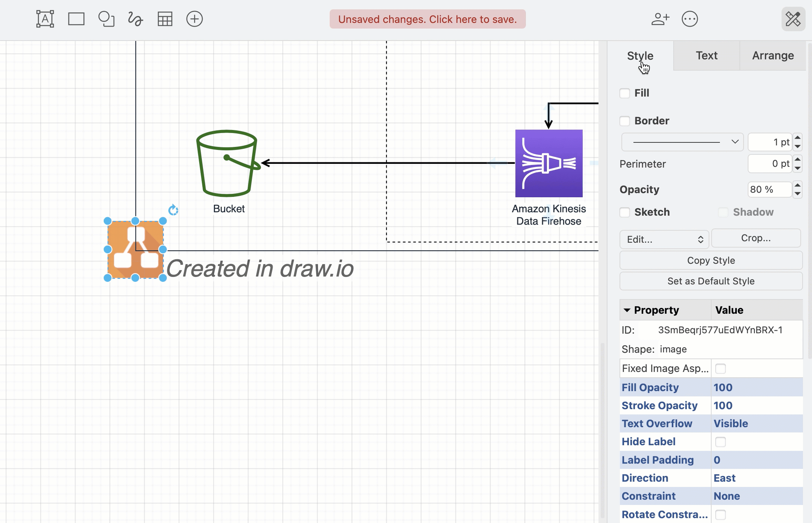Select the Freehand drawing tool

[x=135, y=18]
